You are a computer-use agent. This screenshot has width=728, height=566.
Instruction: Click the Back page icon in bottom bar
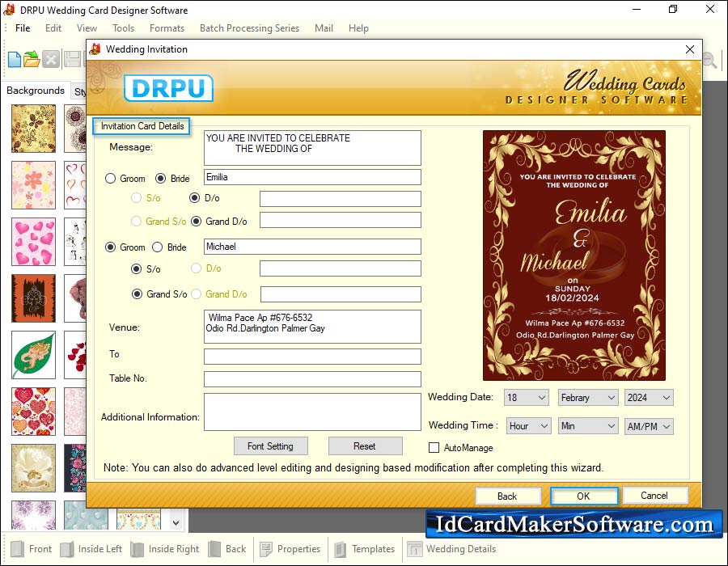(x=214, y=549)
